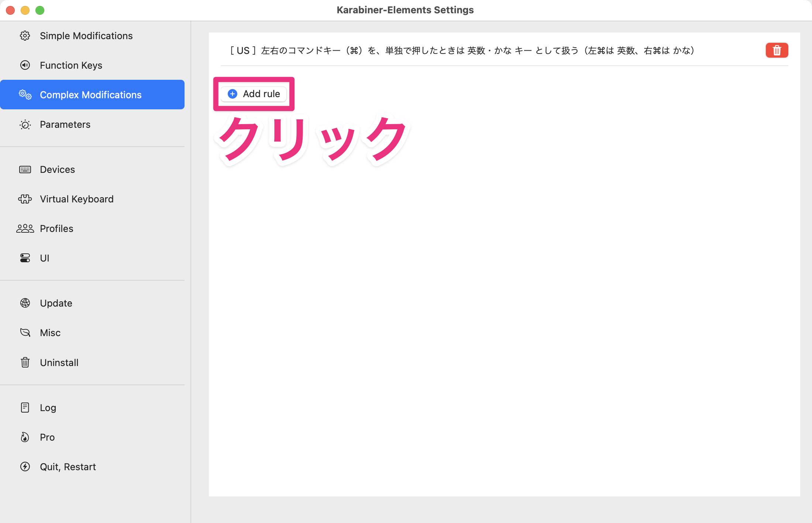Open the Log document icon

[x=25, y=407]
